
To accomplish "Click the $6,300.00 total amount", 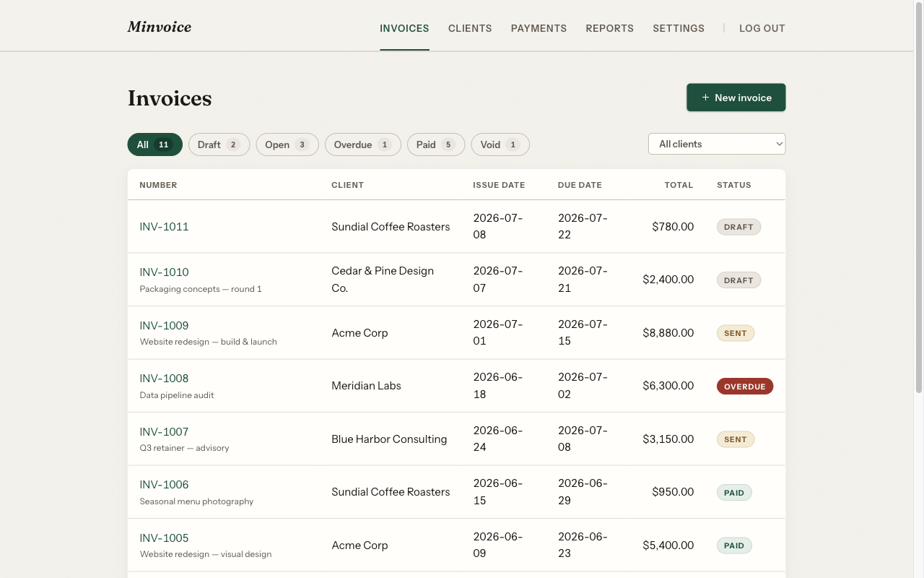I will tap(668, 386).
